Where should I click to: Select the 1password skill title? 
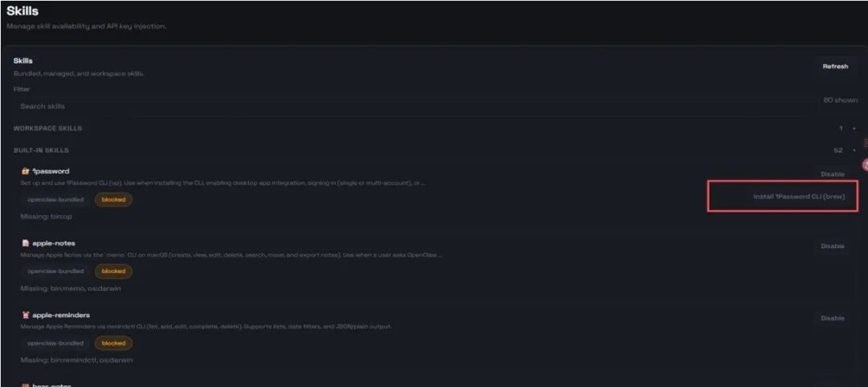[x=51, y=171]
